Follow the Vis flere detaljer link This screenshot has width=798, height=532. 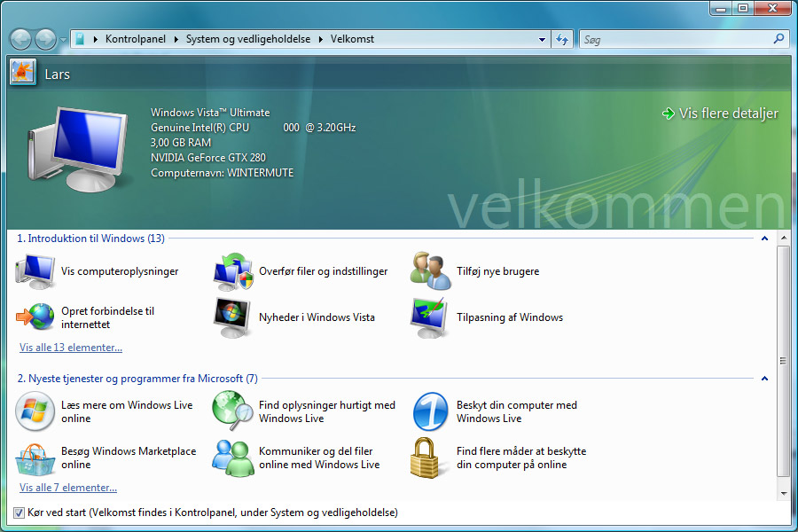728,113
